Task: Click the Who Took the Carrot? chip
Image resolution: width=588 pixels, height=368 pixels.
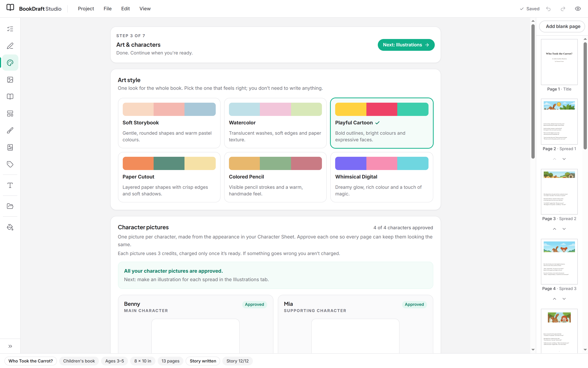Action: pyautogui.click(x=31, y=361)
